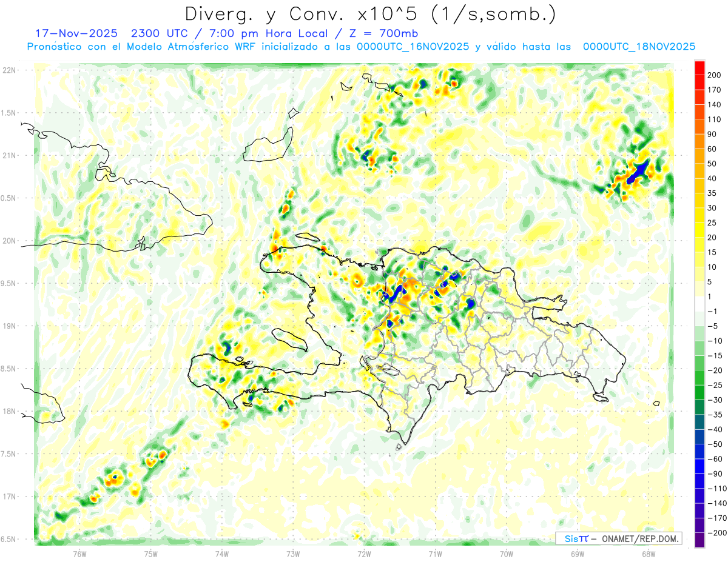
Task: Click the "170" color scale value
Action: click(x=714, y=90)
